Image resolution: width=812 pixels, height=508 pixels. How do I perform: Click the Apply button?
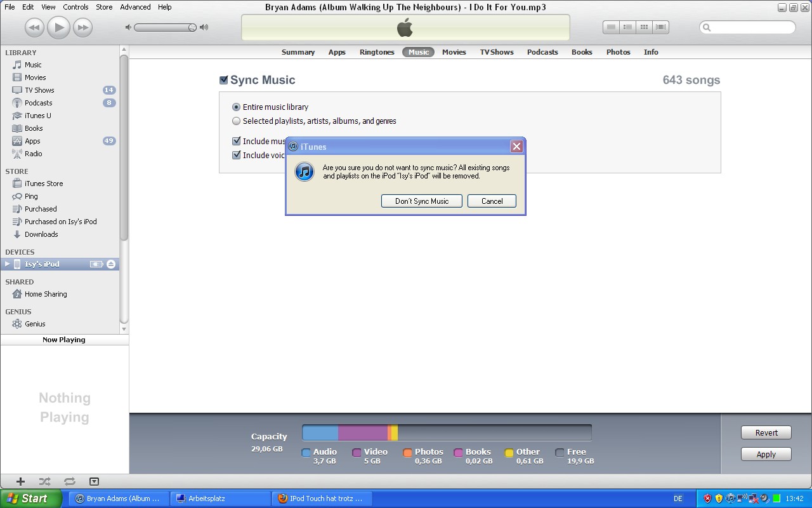766,455
